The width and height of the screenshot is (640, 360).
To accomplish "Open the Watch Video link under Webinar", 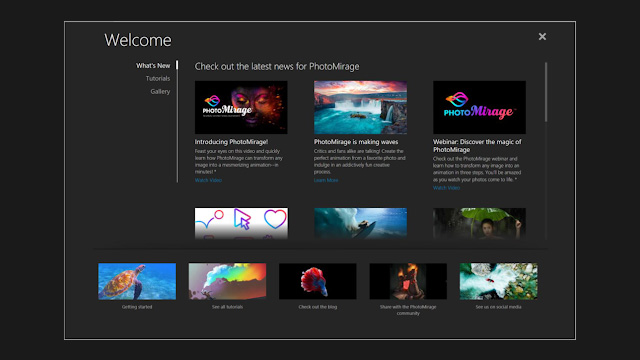I will tap(446, 188).
